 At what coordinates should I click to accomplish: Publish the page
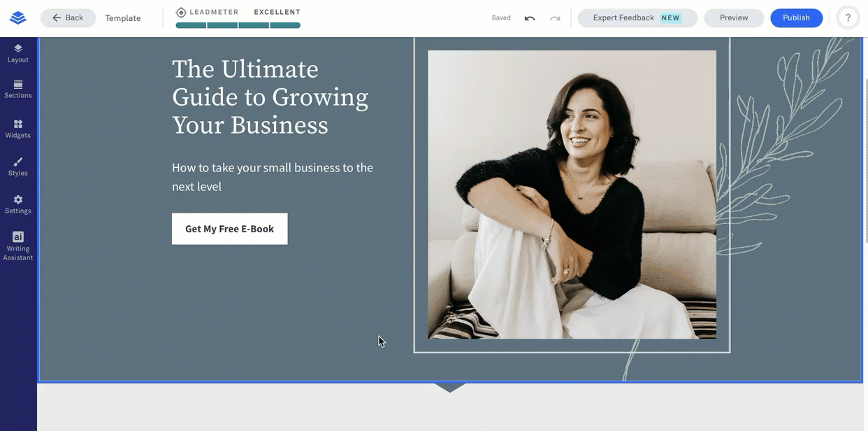(x=796, y=18)
